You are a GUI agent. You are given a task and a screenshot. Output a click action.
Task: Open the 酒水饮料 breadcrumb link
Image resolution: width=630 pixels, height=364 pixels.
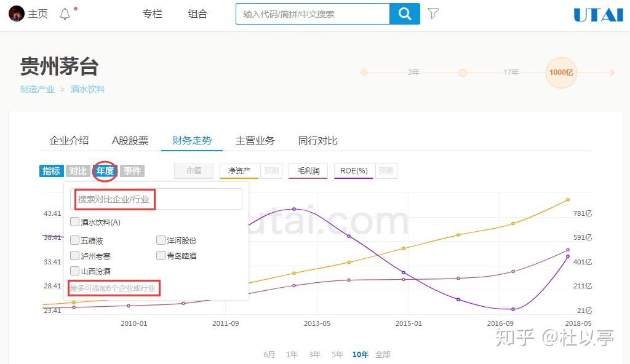(x=87, y=89)
